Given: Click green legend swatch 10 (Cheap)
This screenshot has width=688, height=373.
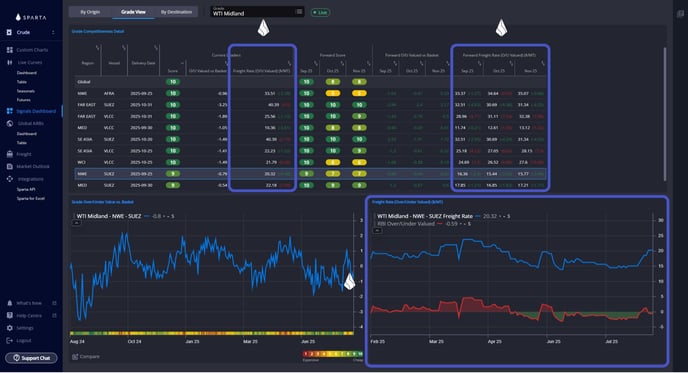Looking at the screenshot, I should coord(360,354).
